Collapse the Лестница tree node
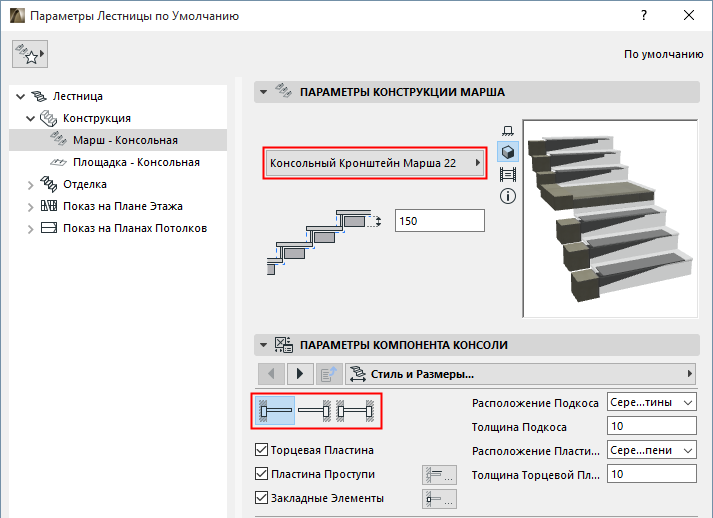Image resolution: width=713 pixels, height=518 pixels. coord(20,96)
